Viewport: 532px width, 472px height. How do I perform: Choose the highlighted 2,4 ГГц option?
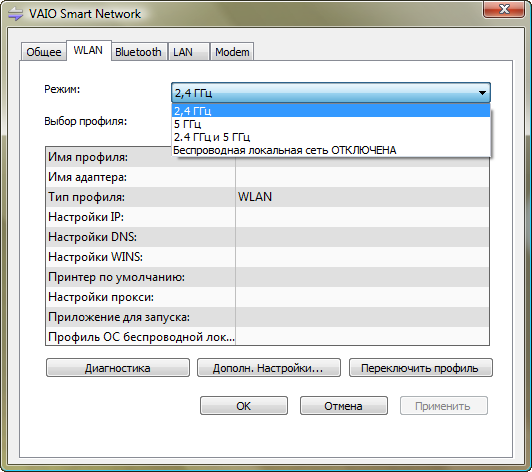pos(331,111)
